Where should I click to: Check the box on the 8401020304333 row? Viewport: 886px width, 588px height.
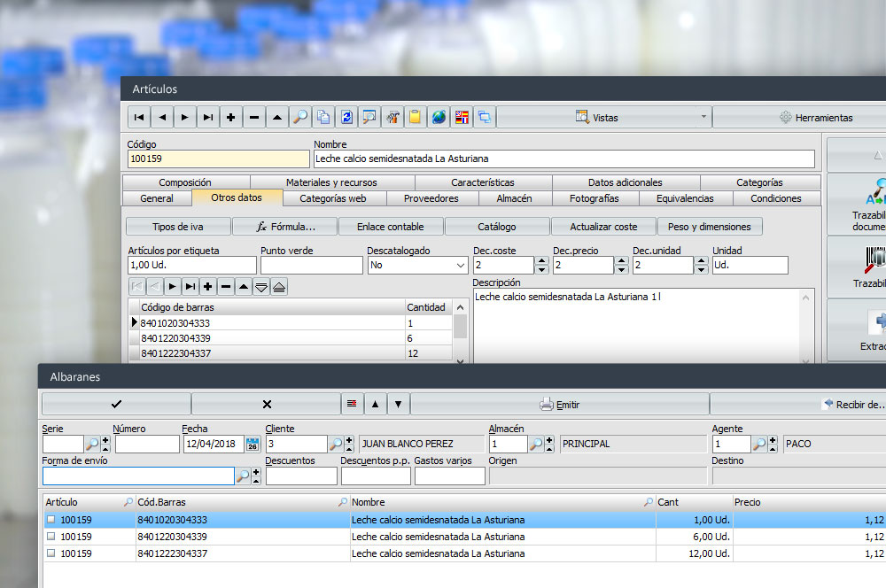(x=51, y=520)
